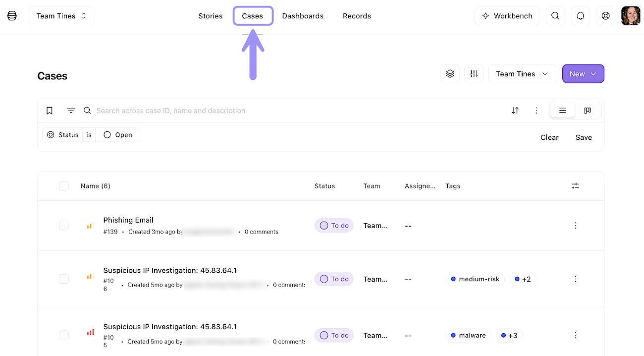
Task: Tick checkbox for case with medium-risk tag
Action: click(x=64, y=279)
